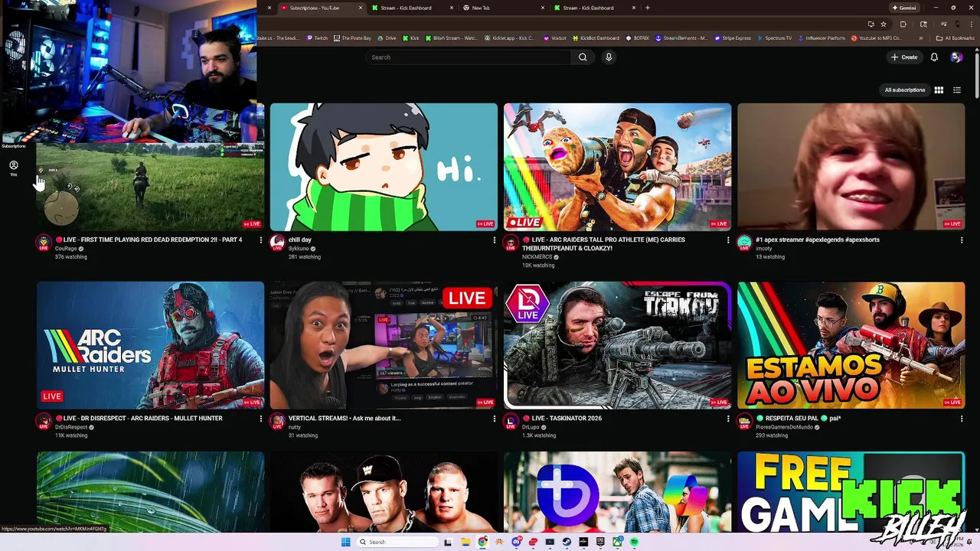The height and width of the screenshot is (551, 980).
Task: Open Discord from the taskbar
Action: tap(516, 542)
